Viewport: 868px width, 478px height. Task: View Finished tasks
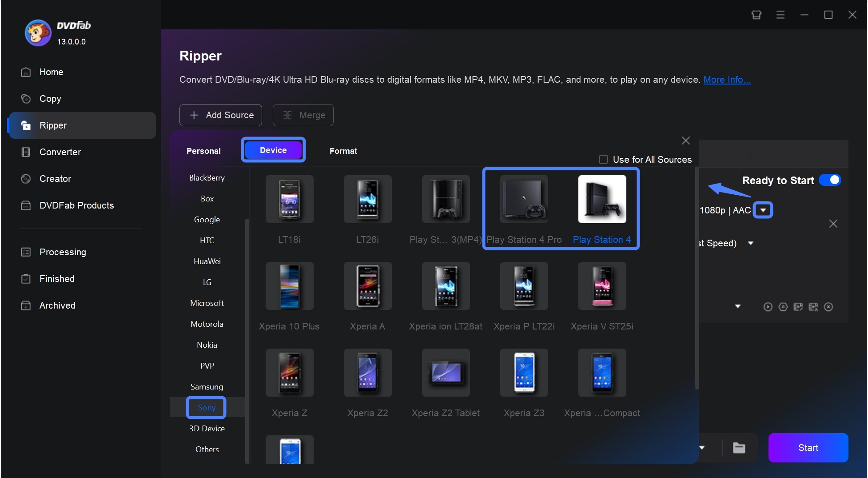57,279
